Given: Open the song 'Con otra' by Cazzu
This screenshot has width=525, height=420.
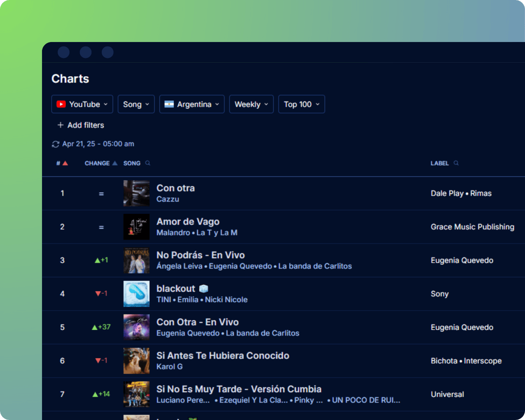Looking at the screenshot, I should coord(175,188).
